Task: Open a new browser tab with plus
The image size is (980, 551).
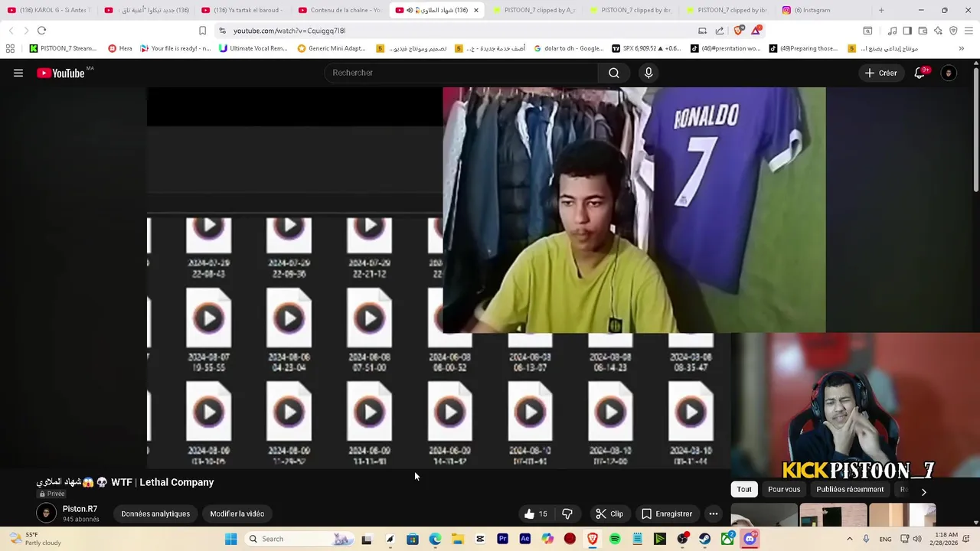Action: 881,10
